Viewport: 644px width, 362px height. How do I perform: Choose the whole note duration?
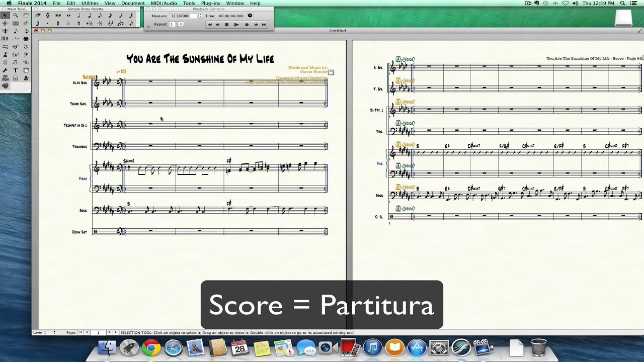pos(68,16)
